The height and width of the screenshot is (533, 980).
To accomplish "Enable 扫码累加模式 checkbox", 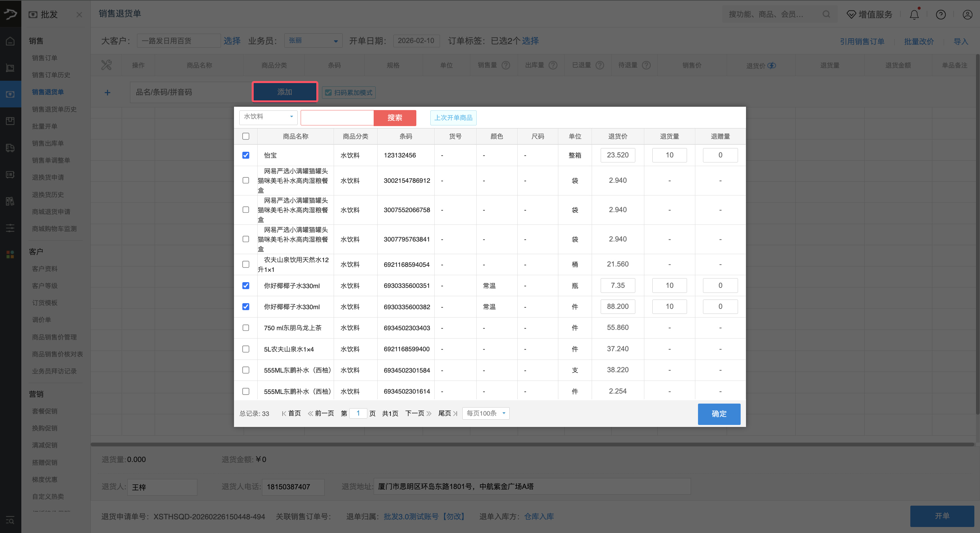I will 328,92.
